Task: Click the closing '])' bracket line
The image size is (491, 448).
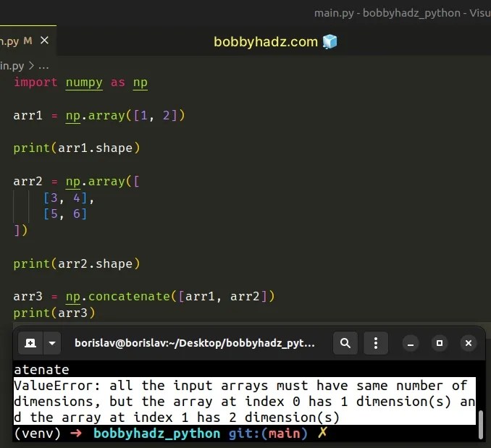Action: click(x=21, y=231)
